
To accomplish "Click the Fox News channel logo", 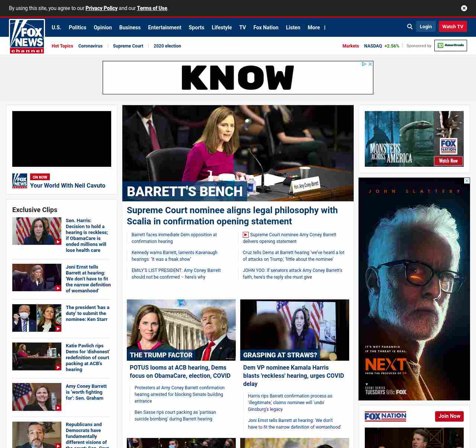I will click(x=27, y=36).
